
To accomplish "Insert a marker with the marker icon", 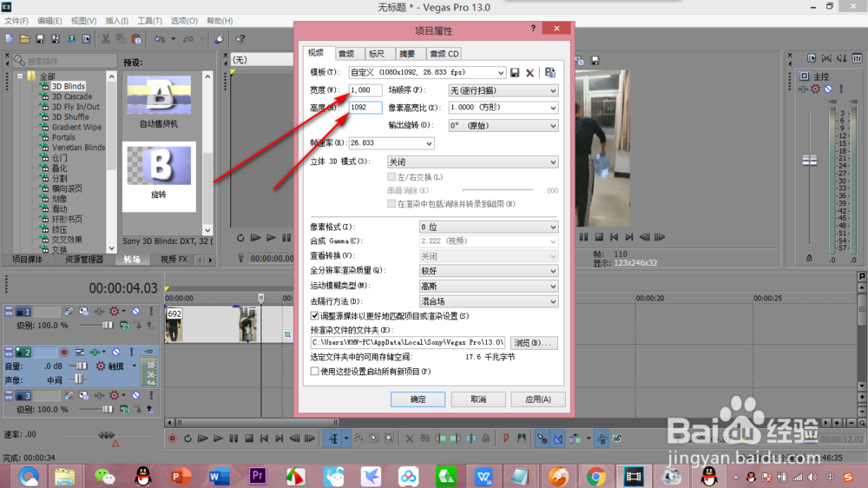I will 506,439.
